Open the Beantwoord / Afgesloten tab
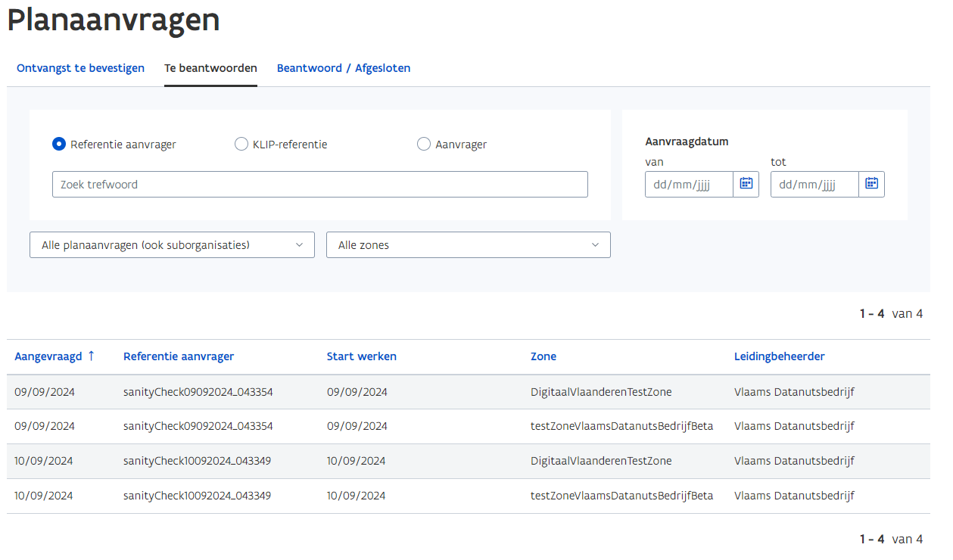Image resolution: width=953 pixels, height=560 pixels. point(344,68)
